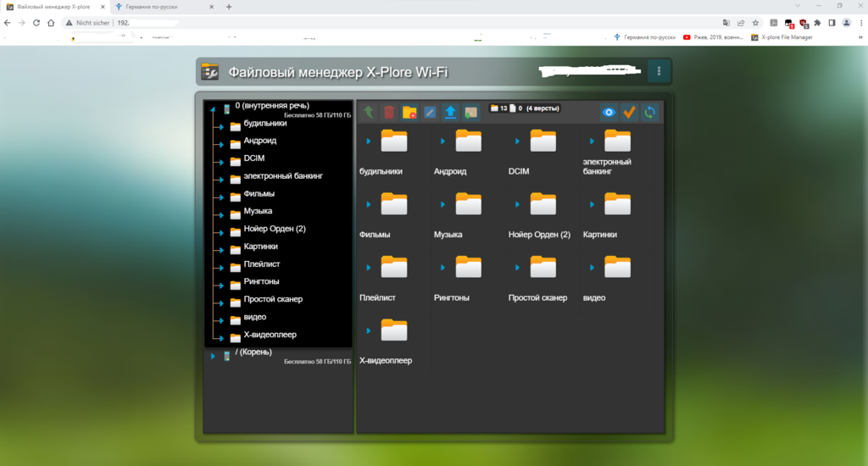Bookmark this page with the star icon
Image resolution: width=868 pixels, height=466 pixels.
pos(755,23)
